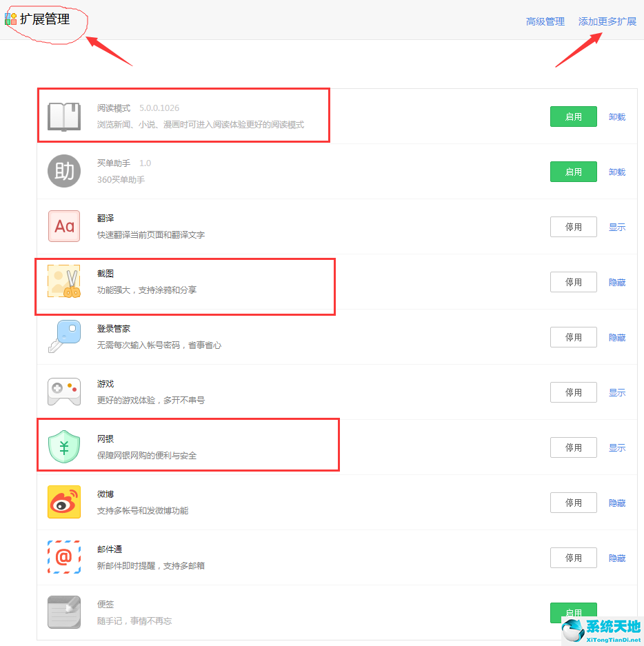Click the 登录管家 extension name
Screen dimensions: 644x646
tap(114, 329)
